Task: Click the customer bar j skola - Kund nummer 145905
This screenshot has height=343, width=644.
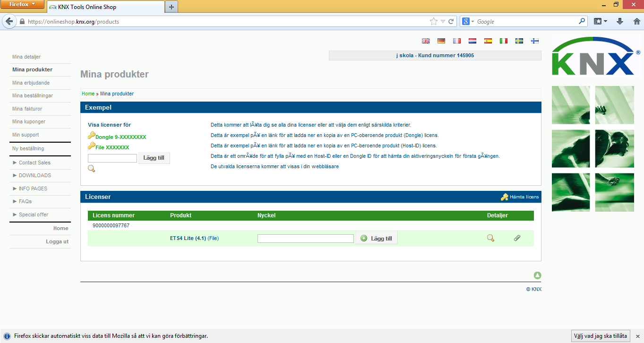Action: click(435, 55)
